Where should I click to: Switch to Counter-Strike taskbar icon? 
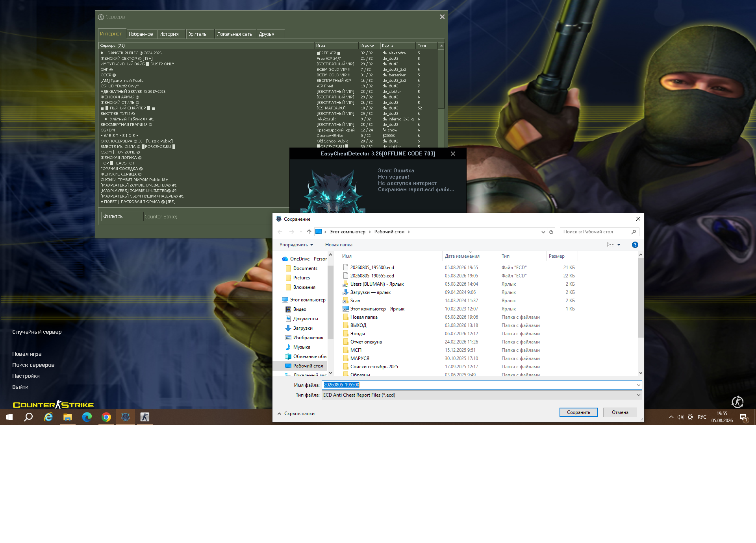click(x=145, y=417)
